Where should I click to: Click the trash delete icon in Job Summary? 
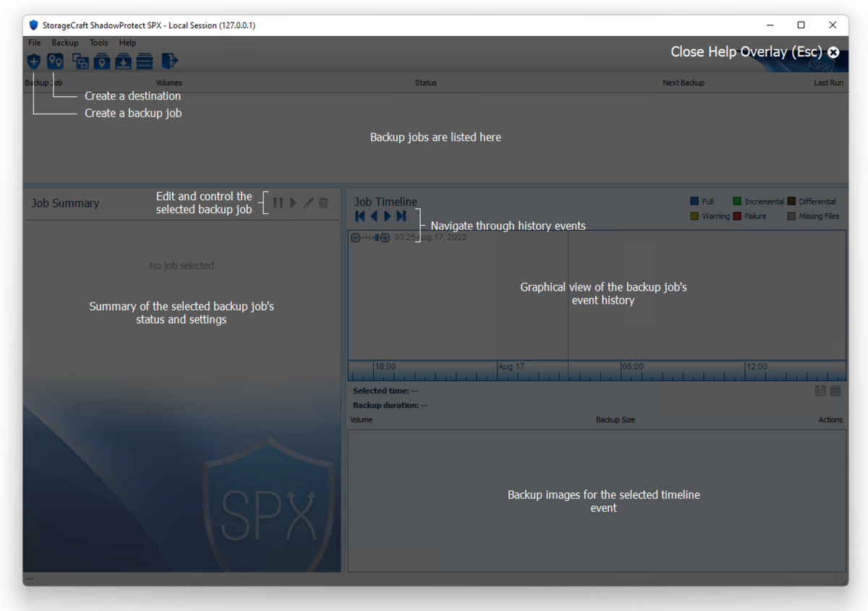coord(323,203)
